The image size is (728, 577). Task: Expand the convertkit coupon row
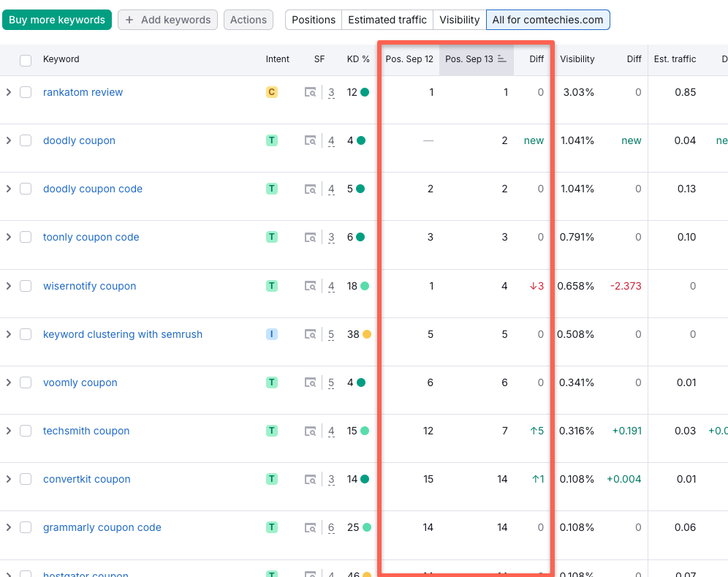(8, 479)
